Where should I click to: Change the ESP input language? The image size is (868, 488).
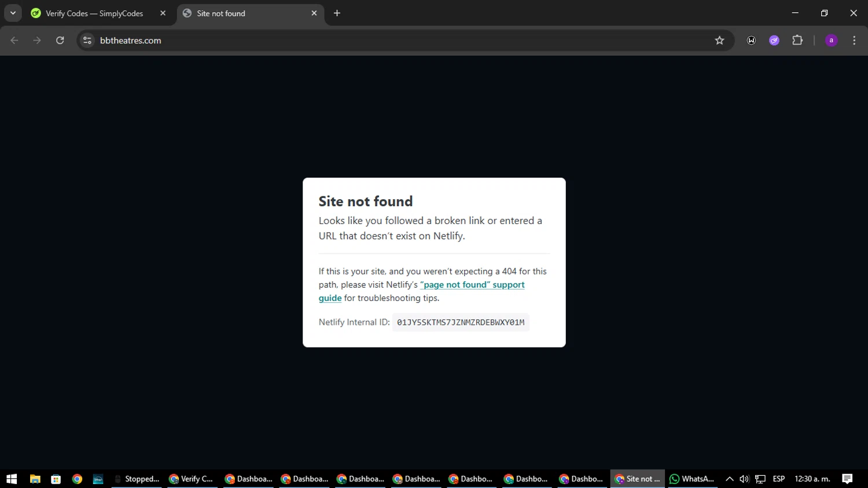coord(779,479)
